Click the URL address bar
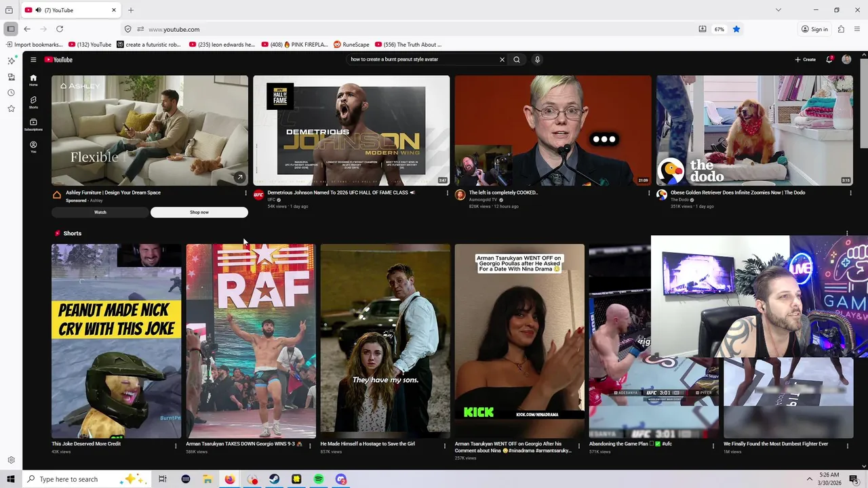868x488 pixels. click(420, 29)
